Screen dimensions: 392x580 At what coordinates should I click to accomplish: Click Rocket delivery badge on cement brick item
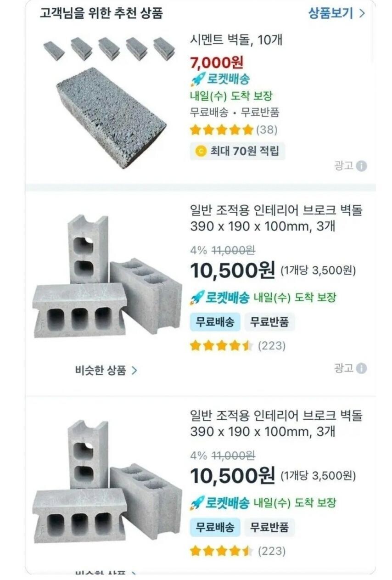220,79
